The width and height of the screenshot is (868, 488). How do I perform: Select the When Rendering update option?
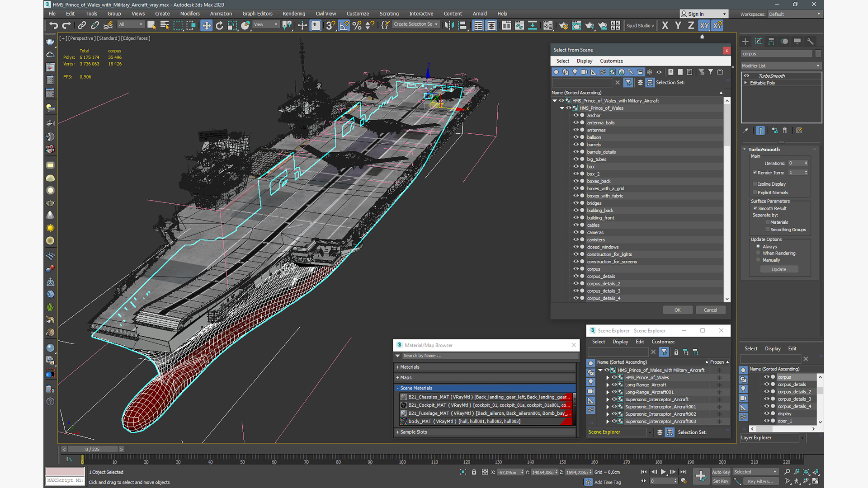pyautogui.click(x=758, y=253)
